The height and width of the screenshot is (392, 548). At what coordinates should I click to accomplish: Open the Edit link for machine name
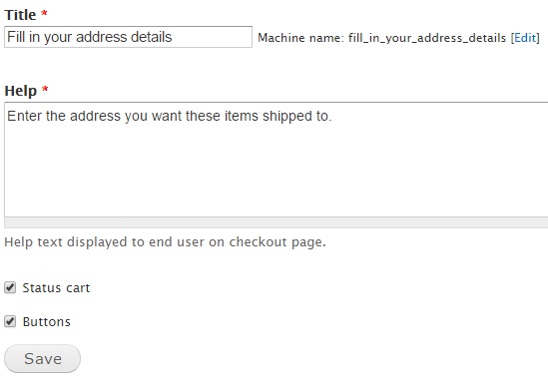525,37
